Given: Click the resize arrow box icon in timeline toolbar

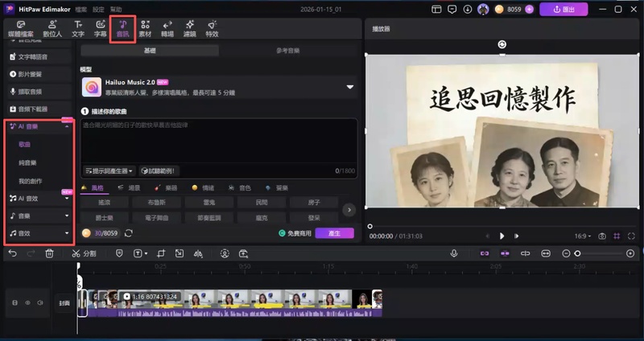Looking at the screenshot, I should point(179,253).
